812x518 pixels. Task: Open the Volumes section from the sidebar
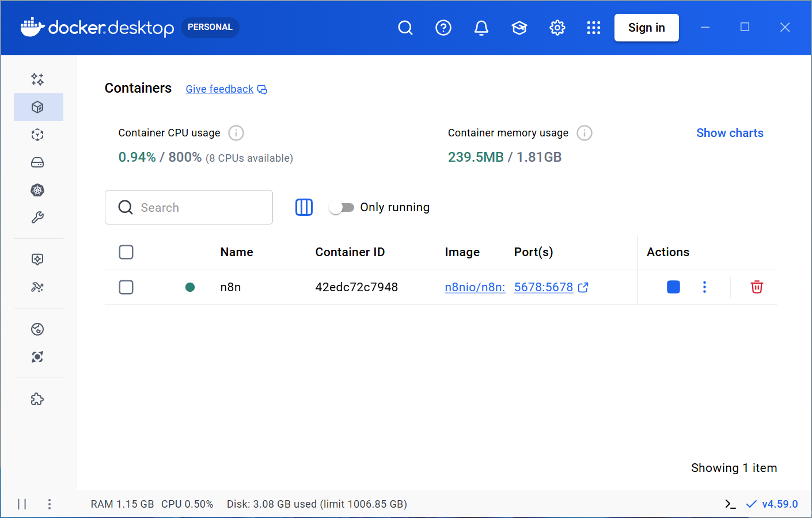[37, 162]
